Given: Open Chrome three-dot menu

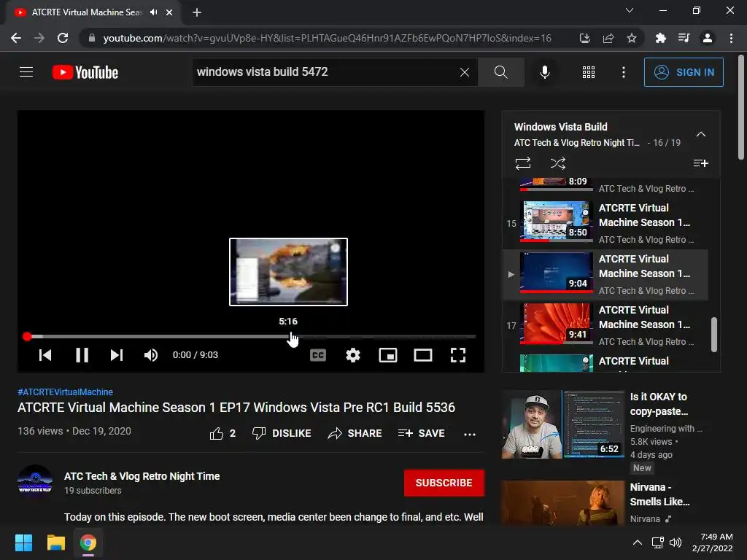Looking at the screenshot, I should (x=731, y=38).
